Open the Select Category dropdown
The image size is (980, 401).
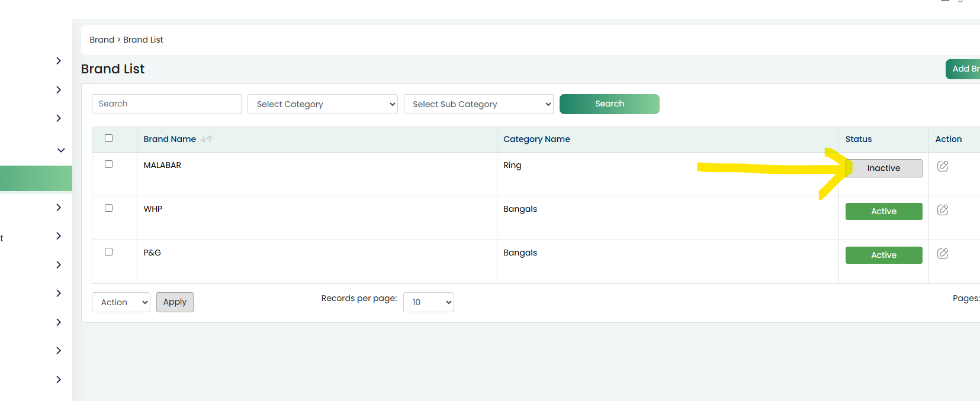[322, 104]
